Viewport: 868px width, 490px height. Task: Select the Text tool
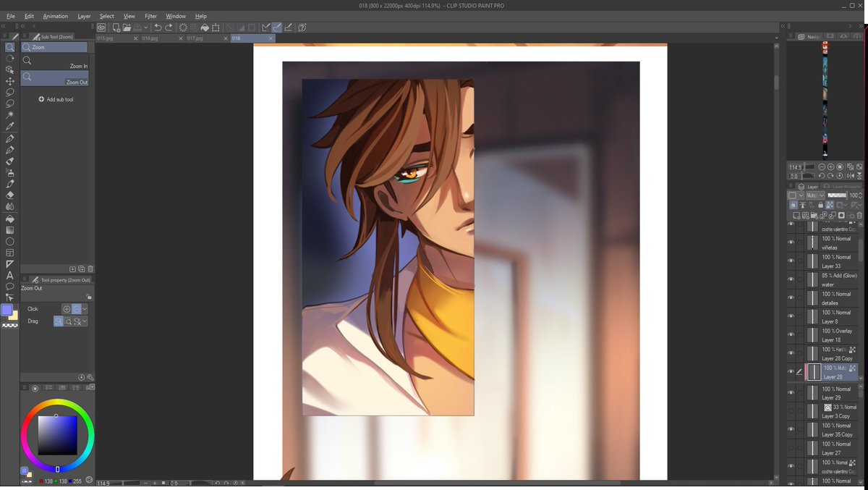(10, 275)
